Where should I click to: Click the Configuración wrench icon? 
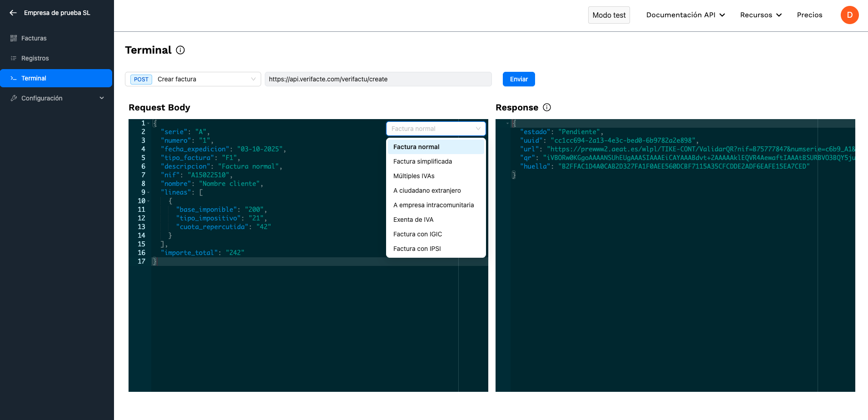14,98
